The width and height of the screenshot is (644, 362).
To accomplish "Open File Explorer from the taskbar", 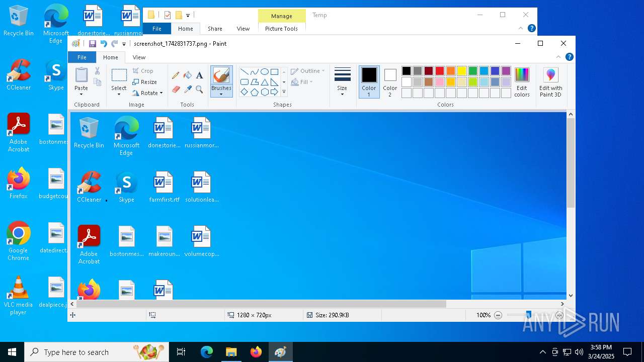I will point(231,352).
